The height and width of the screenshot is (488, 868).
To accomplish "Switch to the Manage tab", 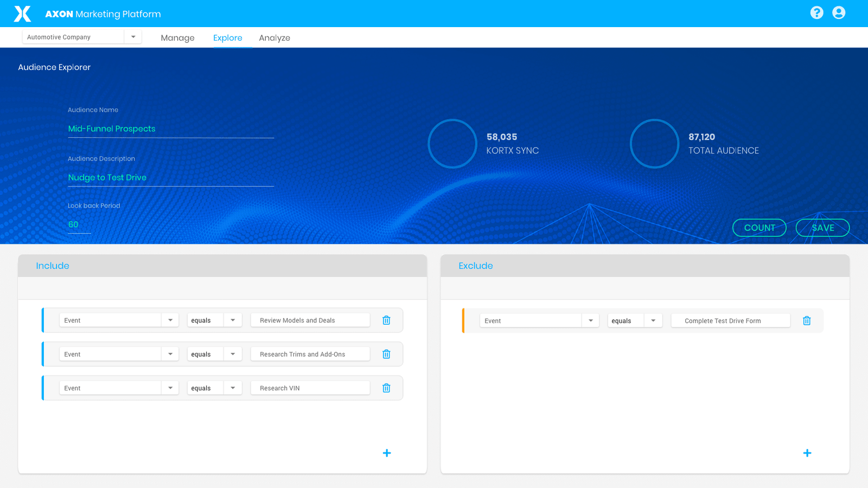I will [x=177, y=38].
